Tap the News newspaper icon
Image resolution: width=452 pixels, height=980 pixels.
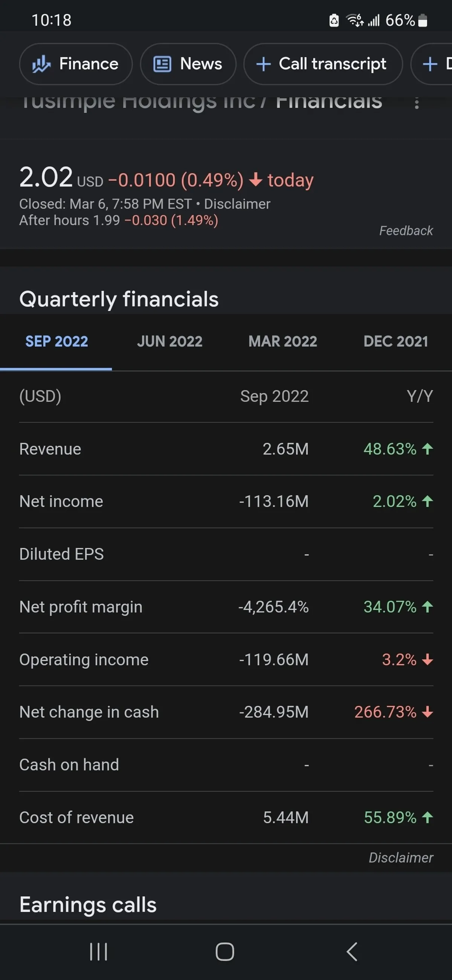[x=162, y=64]
